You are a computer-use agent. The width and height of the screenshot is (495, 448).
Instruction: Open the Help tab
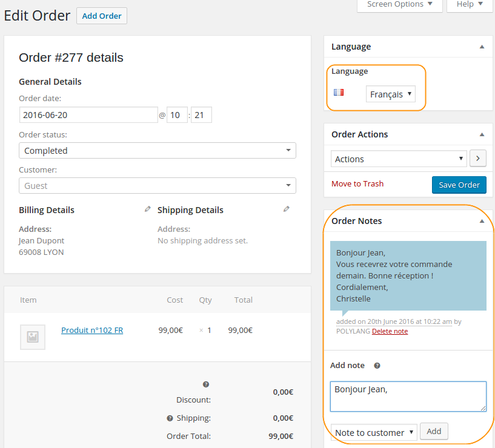click(470, 4)
